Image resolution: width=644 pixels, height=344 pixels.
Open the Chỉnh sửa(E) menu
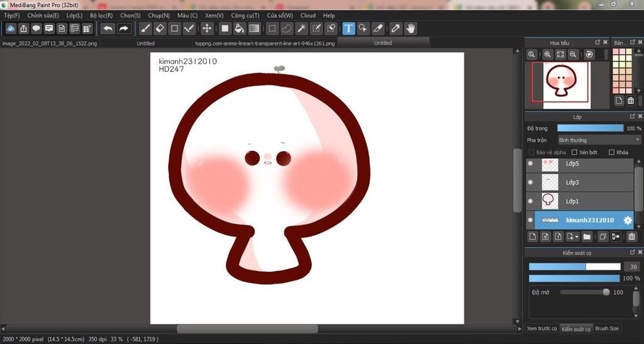tap(43, 16)
